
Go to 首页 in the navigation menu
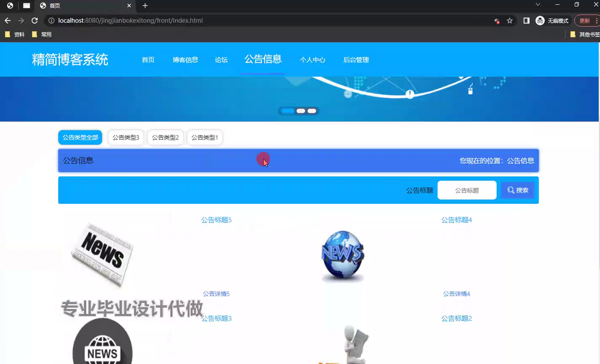click(x=148, y=60)
